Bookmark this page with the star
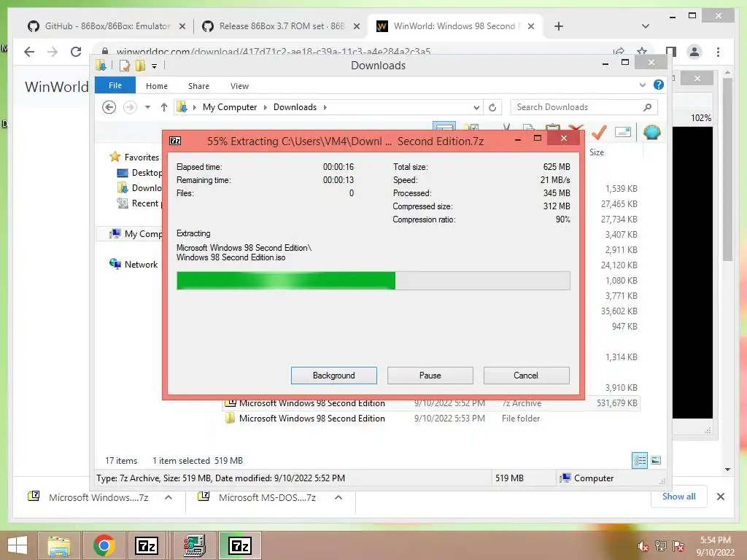 [x=642, y=51]
